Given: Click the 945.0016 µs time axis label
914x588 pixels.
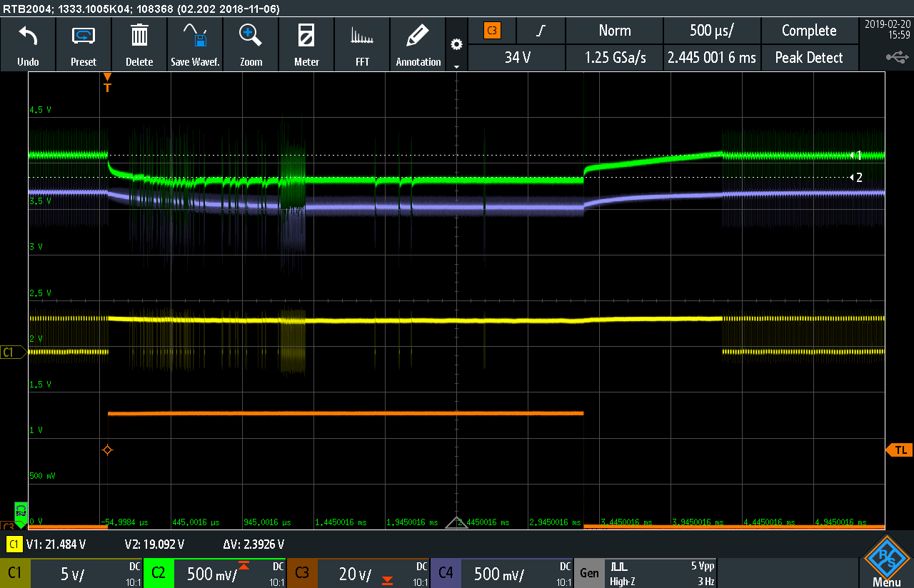Looking at the screenshot, I should pyautogui.click(x=267, y=523).
